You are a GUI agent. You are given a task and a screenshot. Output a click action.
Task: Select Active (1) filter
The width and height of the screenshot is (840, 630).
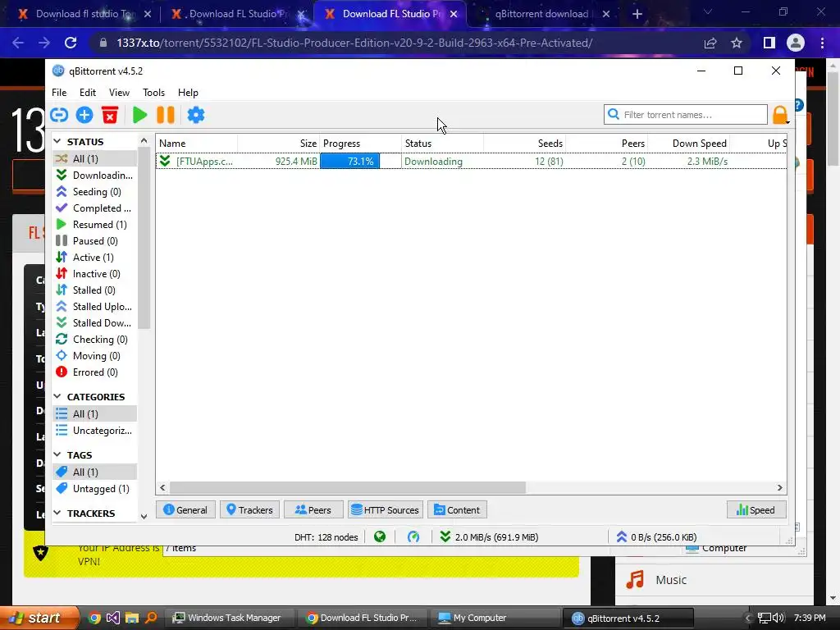coord(95,257)
